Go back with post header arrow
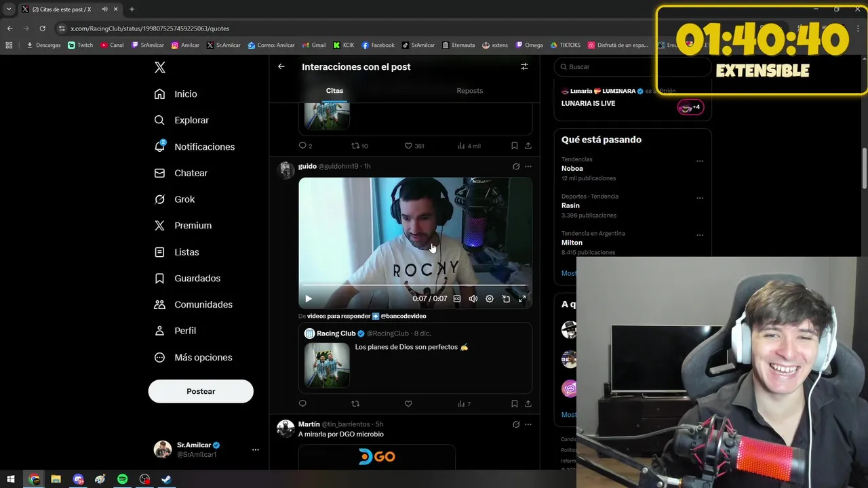Screen dimensions: 868x488 281,66
